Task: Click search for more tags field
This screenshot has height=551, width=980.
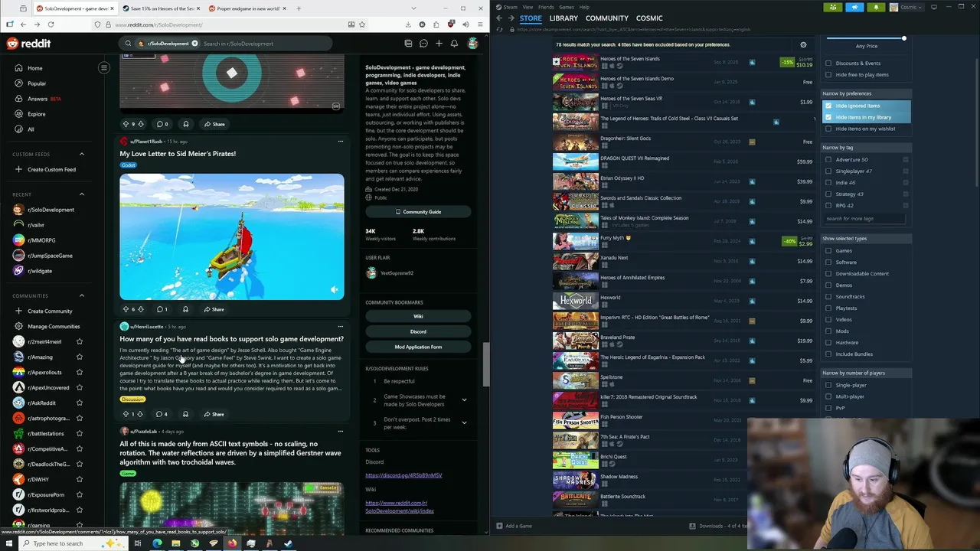Action: click(x=866, y=218)
